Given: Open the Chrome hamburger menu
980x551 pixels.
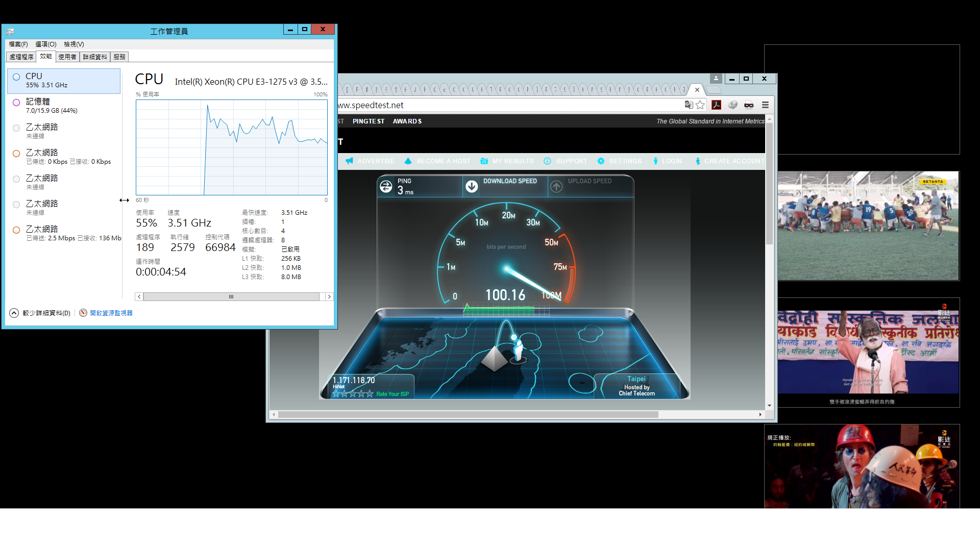Looking at the screenshot, I should (765, 105).
